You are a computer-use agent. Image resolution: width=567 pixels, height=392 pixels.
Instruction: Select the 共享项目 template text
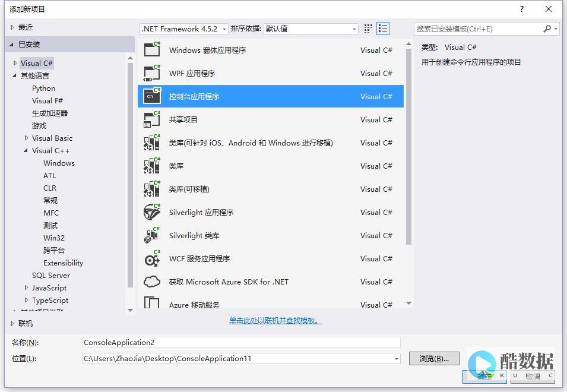coord(183,119)
